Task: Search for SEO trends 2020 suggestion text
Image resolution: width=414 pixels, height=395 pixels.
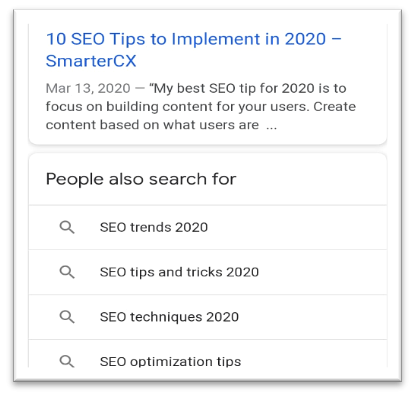Action: (154, 227)
